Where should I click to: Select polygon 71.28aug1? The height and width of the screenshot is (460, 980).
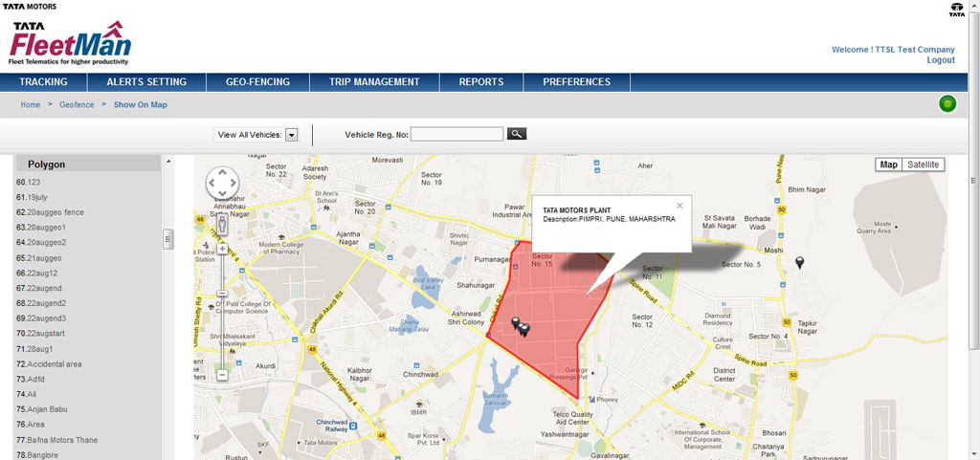point(34,349)
